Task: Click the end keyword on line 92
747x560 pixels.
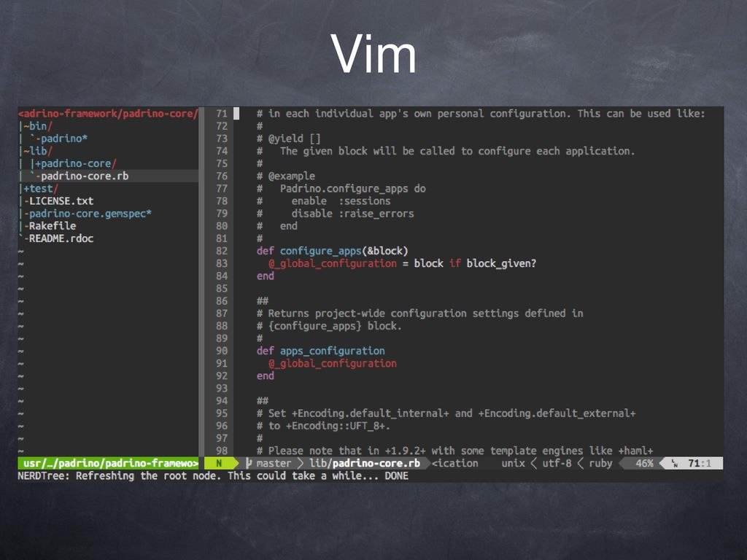Action: [266, 376]
